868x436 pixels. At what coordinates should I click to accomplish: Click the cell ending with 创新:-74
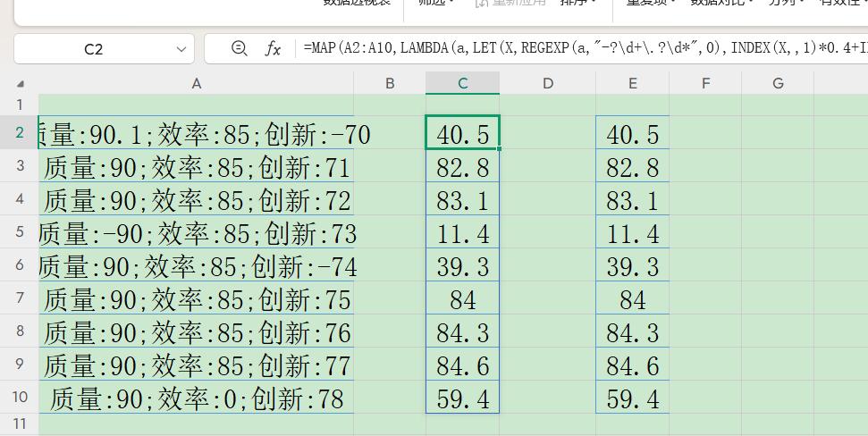196,265
